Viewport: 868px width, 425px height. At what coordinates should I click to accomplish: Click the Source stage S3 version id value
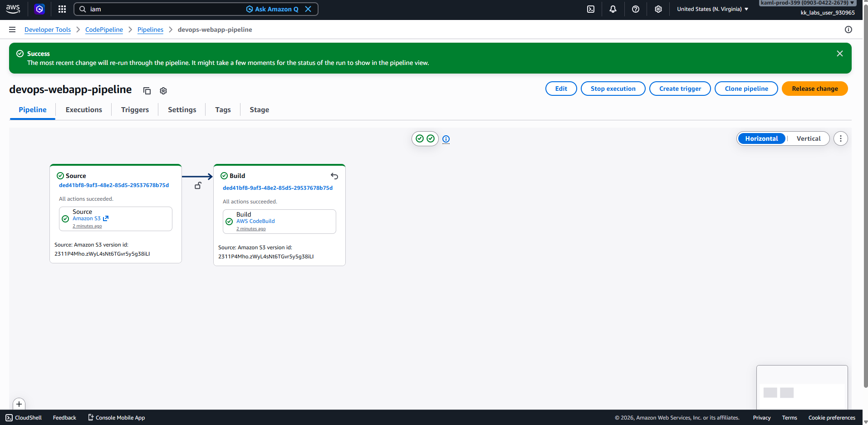[x=102, y=254]
